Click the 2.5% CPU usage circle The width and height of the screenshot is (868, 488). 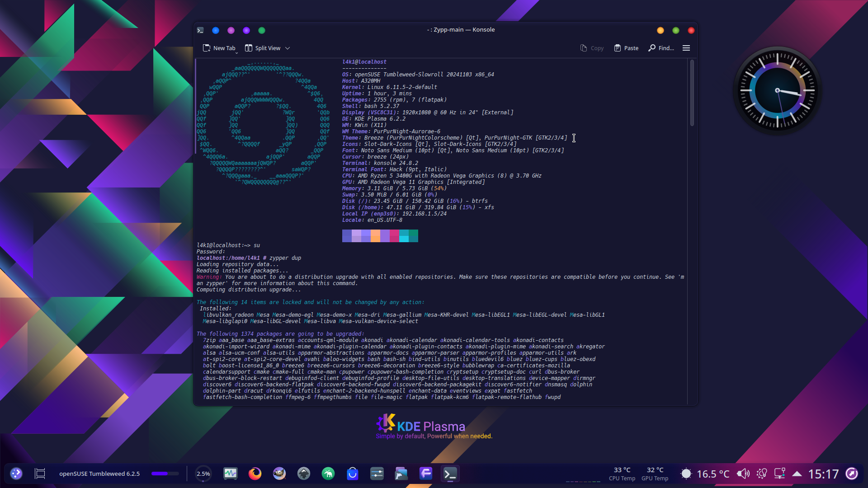coord(203,474)
